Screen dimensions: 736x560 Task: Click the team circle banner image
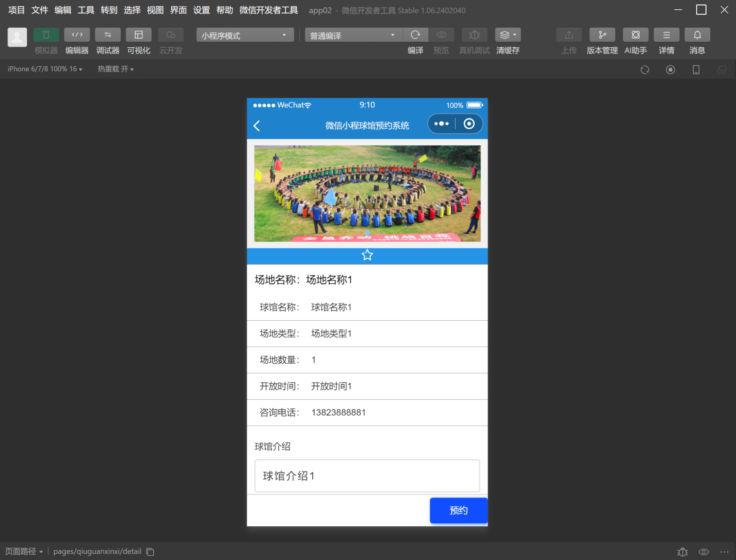(x=367, y=193)
